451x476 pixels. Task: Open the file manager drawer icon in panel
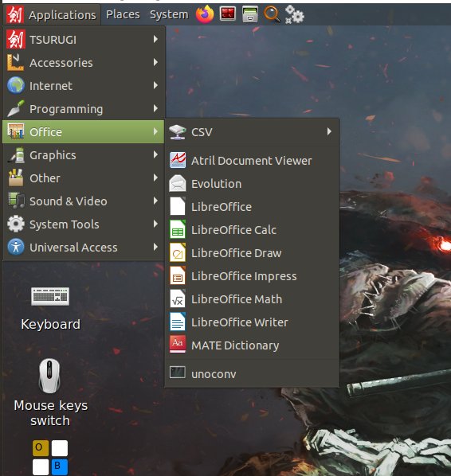click(x=250, y=14)
